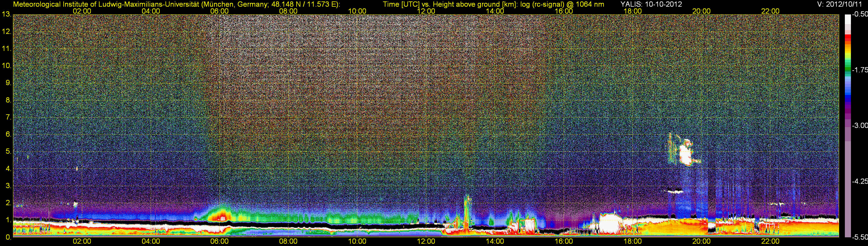Select '20:00' on the top time axis
The height and width of the screenshot is (246, 868).
702,11
